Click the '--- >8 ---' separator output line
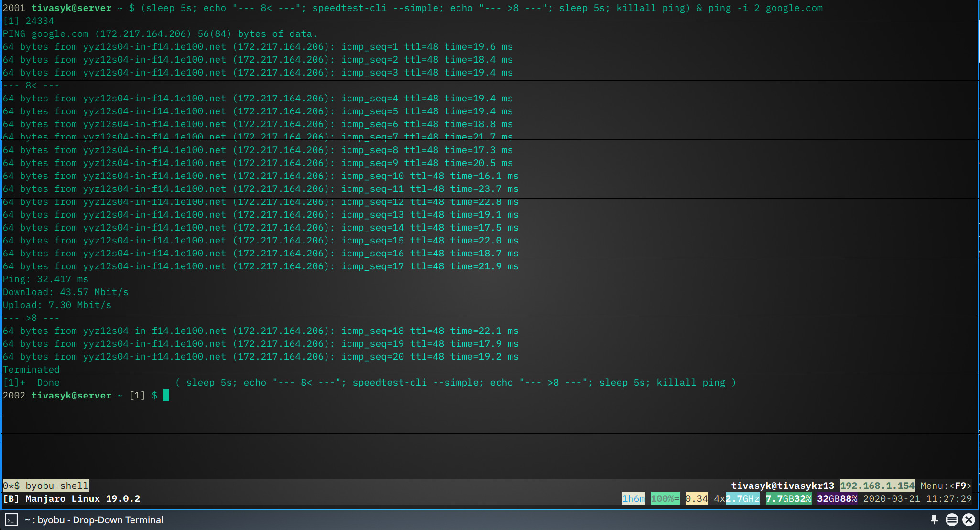 [31, 318]
